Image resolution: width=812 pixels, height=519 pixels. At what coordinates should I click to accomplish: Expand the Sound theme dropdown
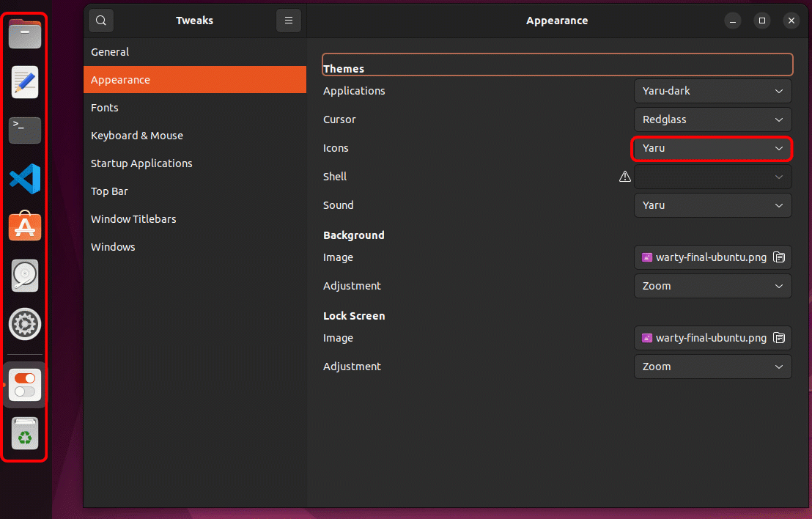click(712, 206)
